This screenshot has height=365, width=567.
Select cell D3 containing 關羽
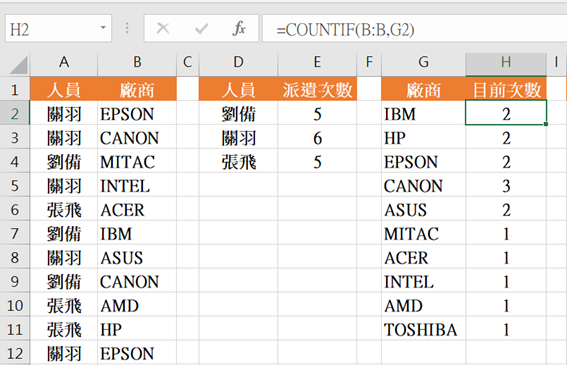(x=238, y=138)
